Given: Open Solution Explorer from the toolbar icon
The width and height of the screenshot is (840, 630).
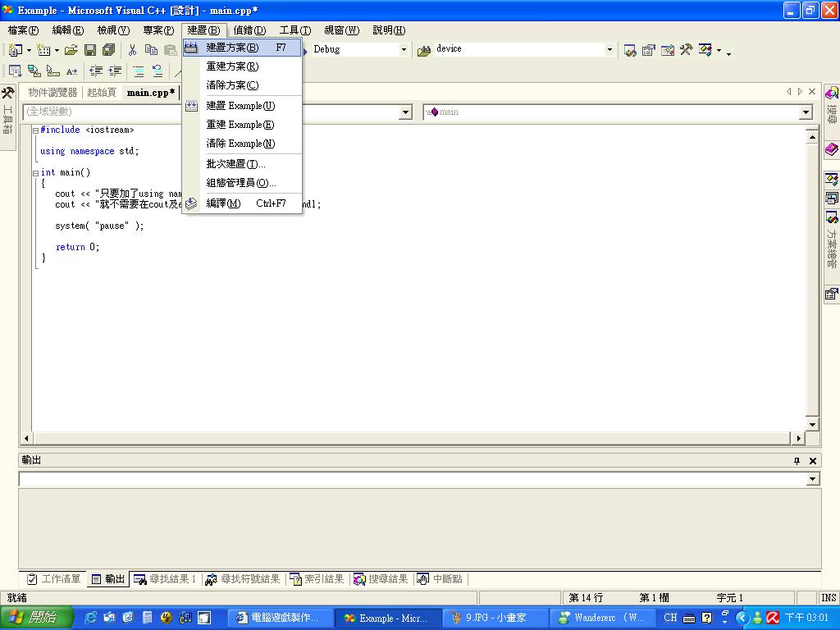Looking at the screenshot, I should (x=630, y=50).
